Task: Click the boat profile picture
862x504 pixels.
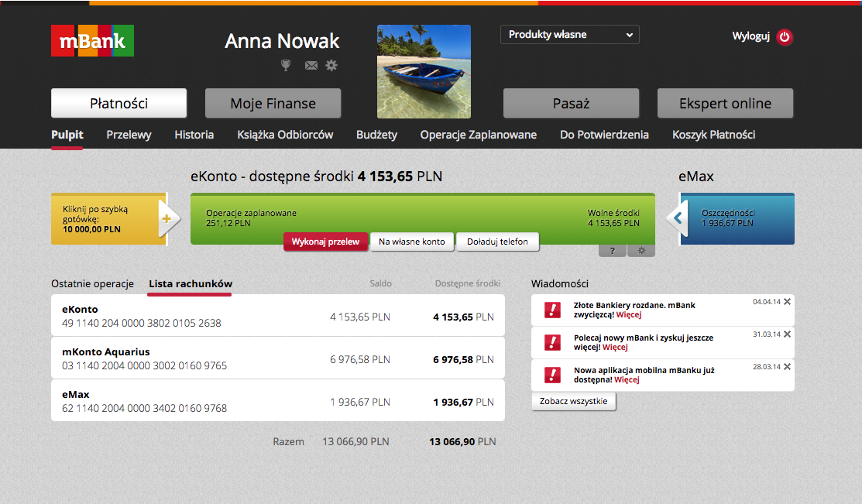Action: [x=424, y=71]
